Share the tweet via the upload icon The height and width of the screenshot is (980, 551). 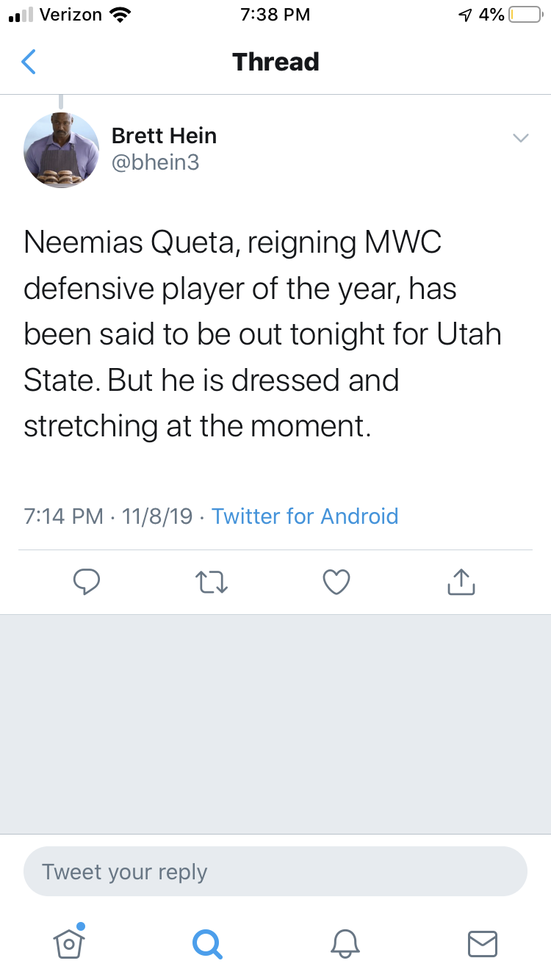(461, 582)
